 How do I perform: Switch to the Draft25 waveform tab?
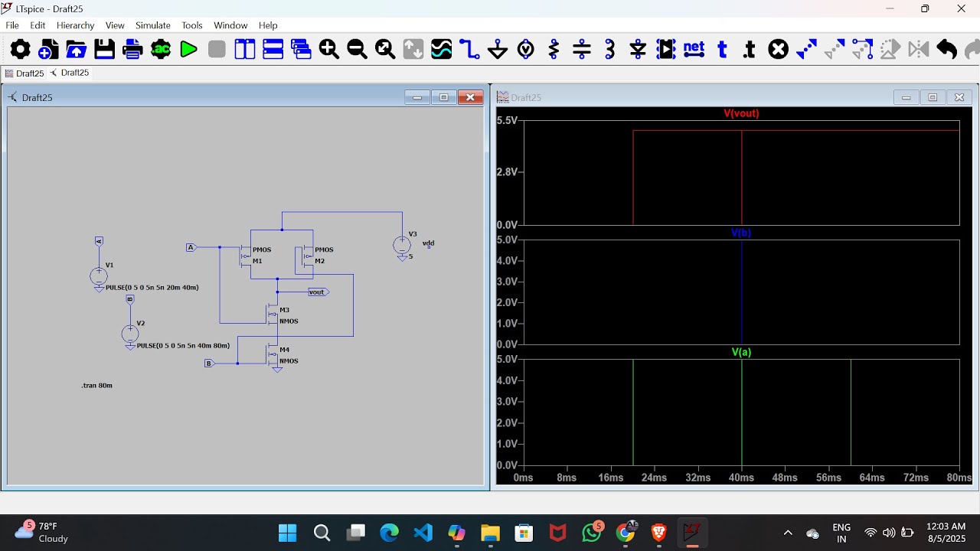[24, 73]
